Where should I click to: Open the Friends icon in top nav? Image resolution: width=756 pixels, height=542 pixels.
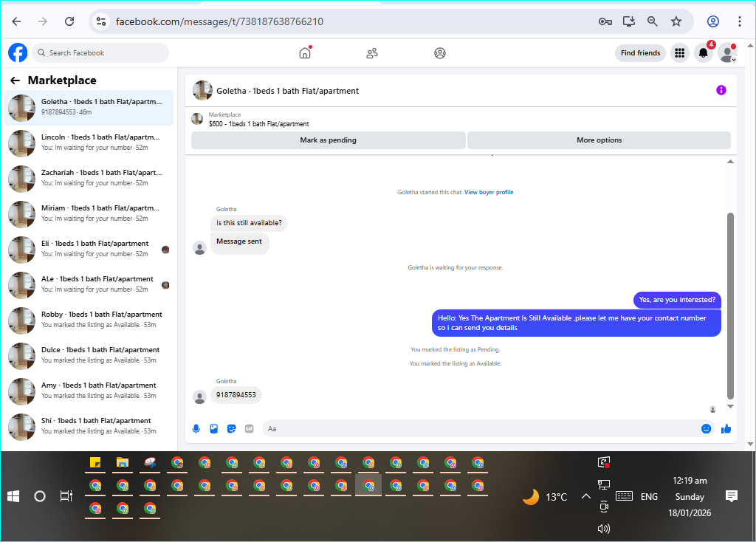(x=372, y=53)
